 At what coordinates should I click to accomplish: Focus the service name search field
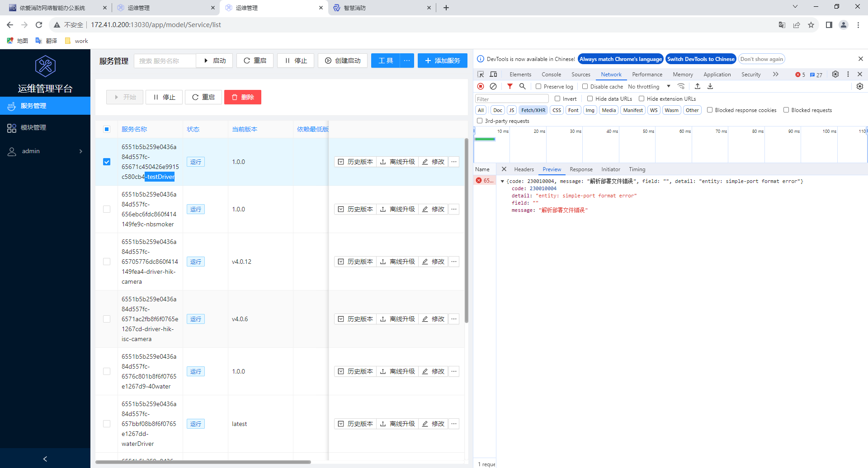point(165,61)
